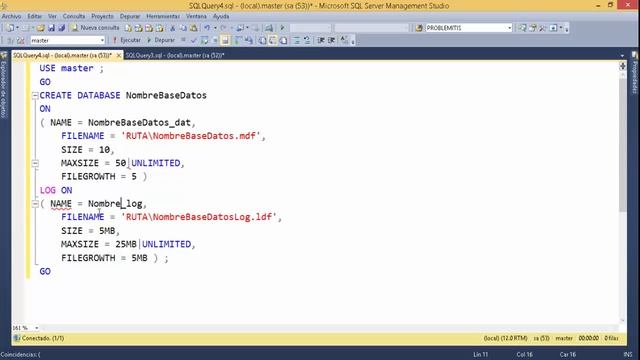Viewport: 640px width, 360px height.
Task: Click the Change Connection icon
Action: point(20,40)
